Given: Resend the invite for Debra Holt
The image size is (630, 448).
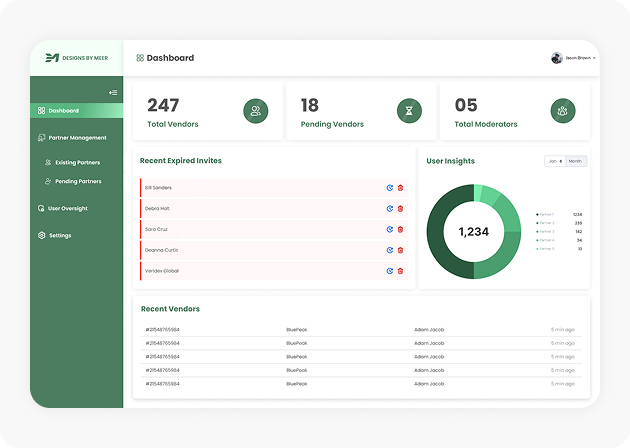Looking at the screenshot, I should (389, 209).
